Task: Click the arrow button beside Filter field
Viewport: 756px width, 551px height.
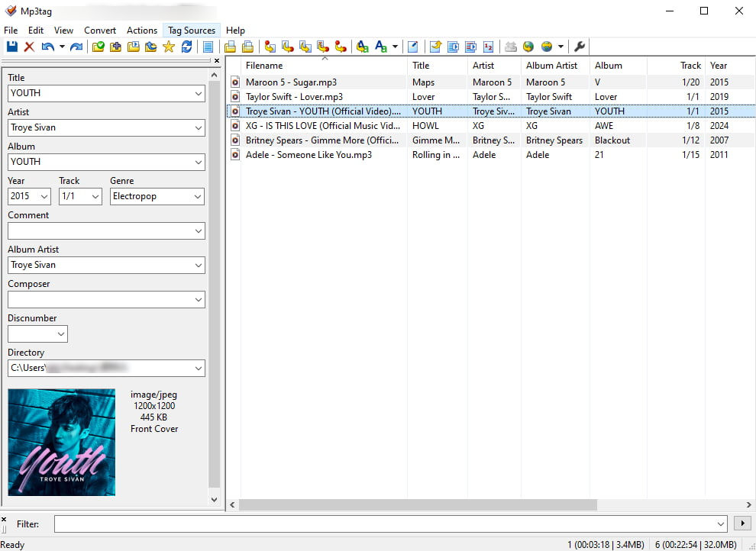Action: 741,524
